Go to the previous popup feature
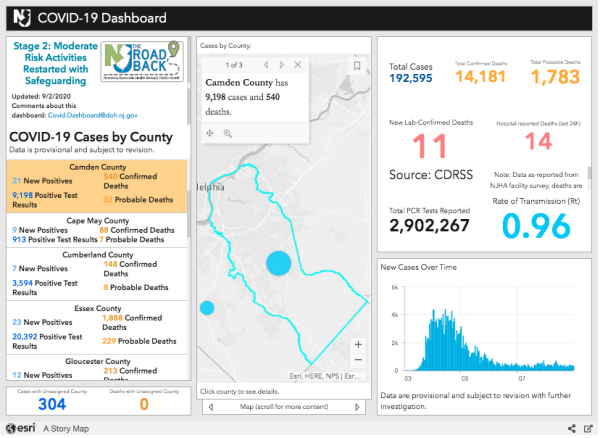 (263, 63)
